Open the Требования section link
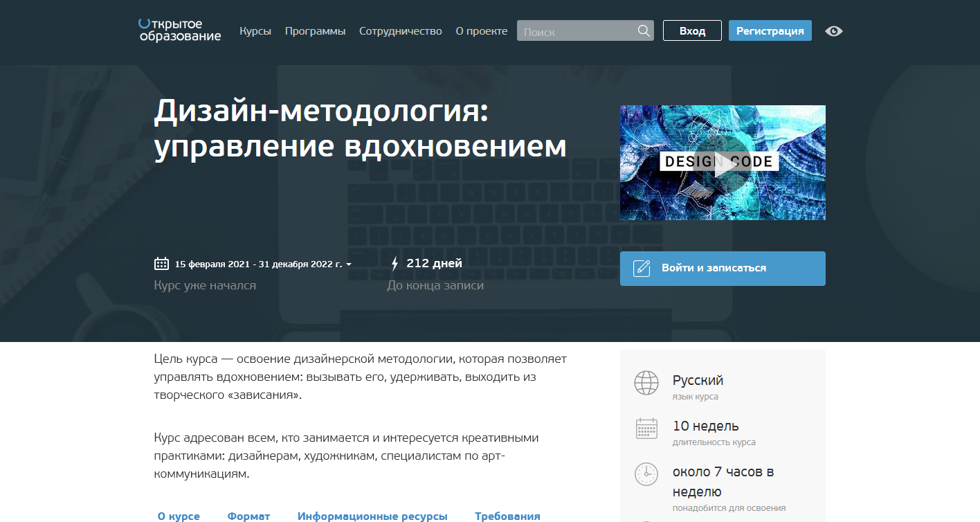Image resolution: width=980 pixels, height=522 pixels. point(507,516)
